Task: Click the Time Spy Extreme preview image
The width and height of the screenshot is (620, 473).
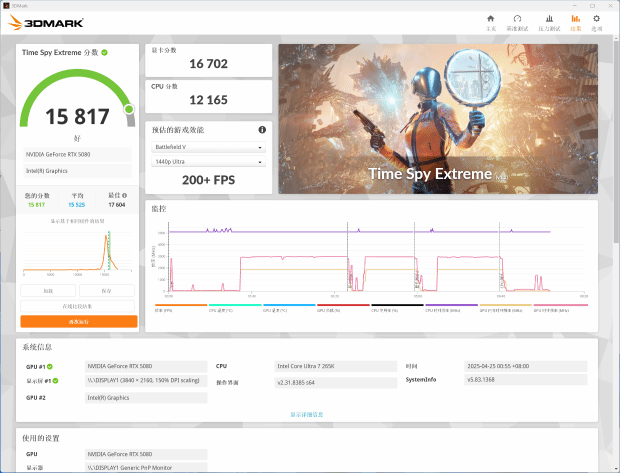Action: [x=438, y=119]
